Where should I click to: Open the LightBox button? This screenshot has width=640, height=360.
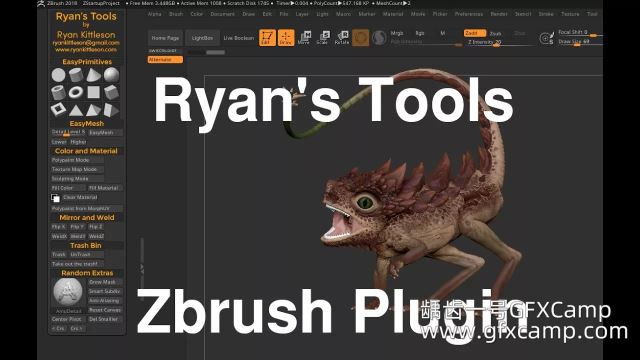point(202,38)
